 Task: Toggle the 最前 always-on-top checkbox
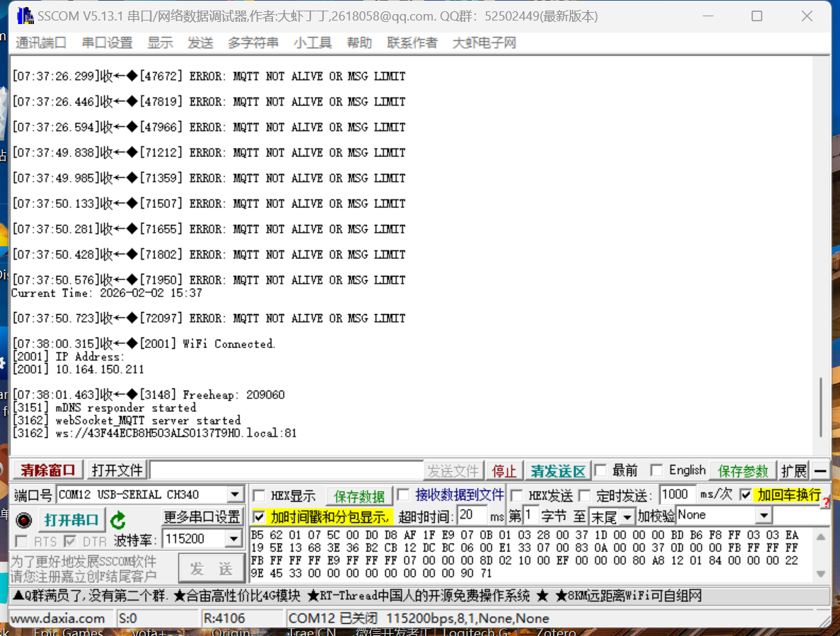(601, 470)
